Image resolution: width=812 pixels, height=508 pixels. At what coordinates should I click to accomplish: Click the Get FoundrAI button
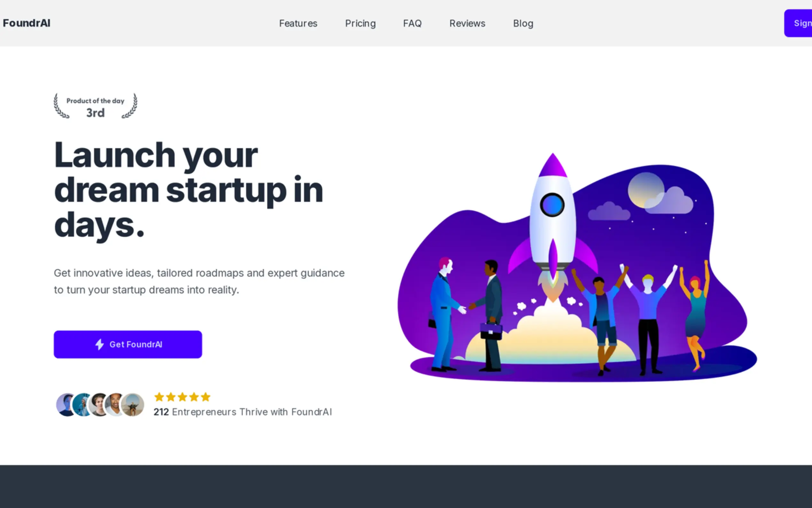tap(128, 345)
